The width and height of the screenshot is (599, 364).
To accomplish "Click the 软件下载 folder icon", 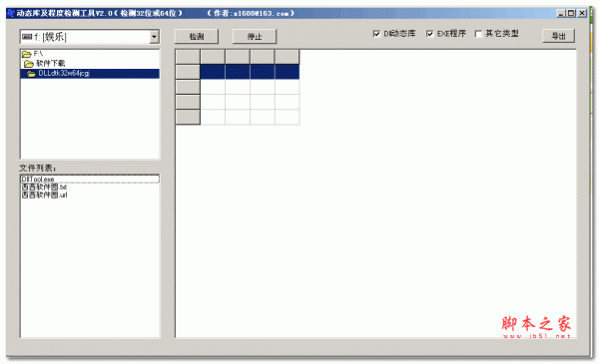I will pos(29,64).
